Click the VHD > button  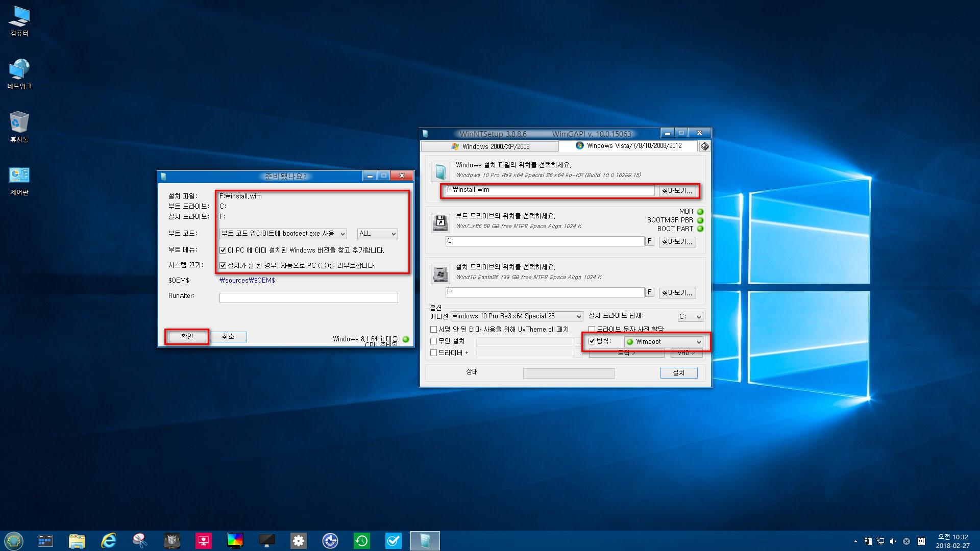coord(686,353)
